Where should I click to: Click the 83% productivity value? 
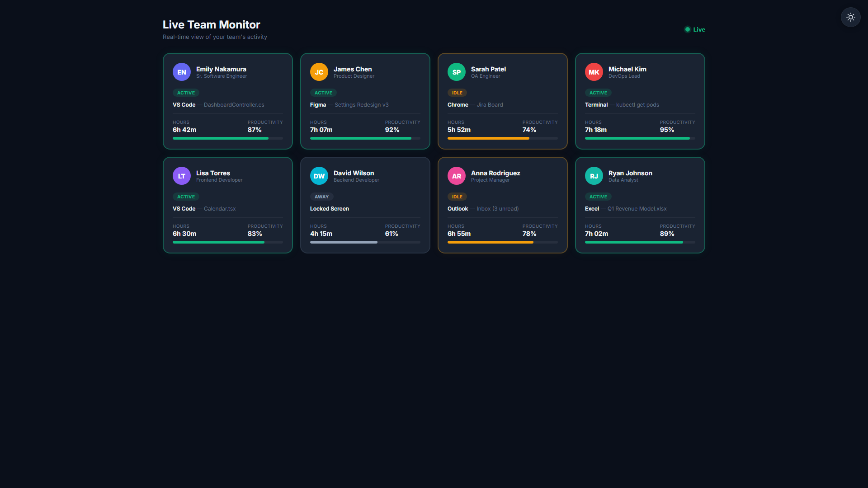coord(255,234)
